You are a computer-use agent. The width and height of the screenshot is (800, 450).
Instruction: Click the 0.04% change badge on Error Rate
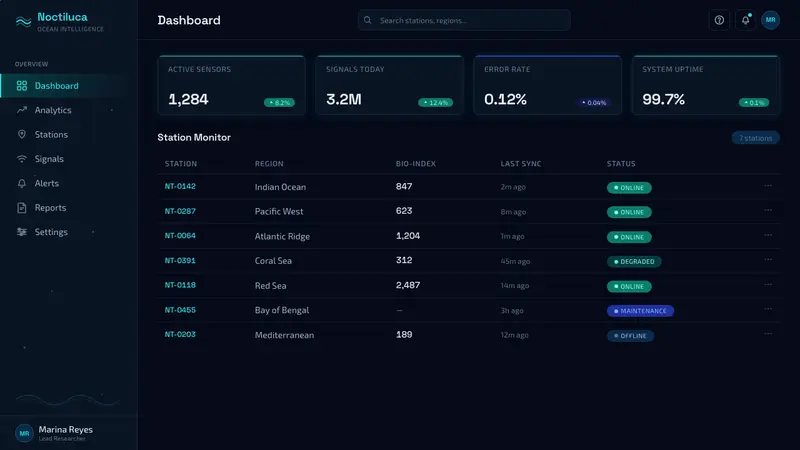pyautogui.click(x=593, y=103)
